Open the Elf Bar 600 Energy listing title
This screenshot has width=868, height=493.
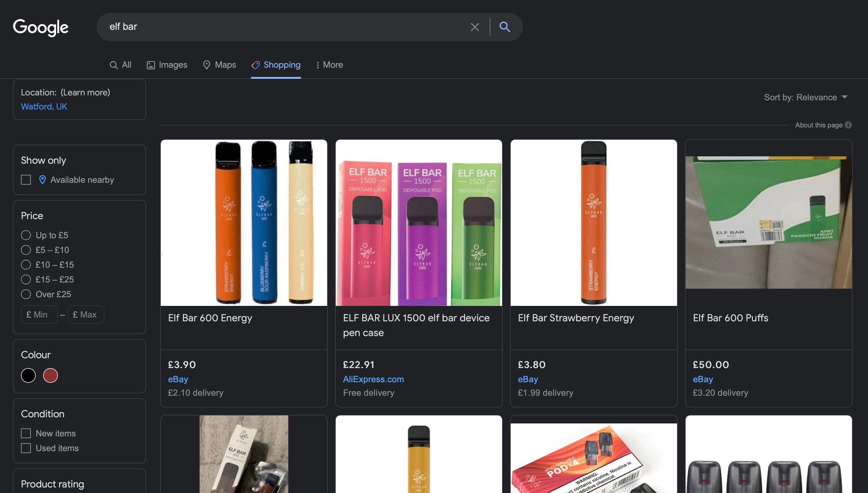tap(210, 318)
